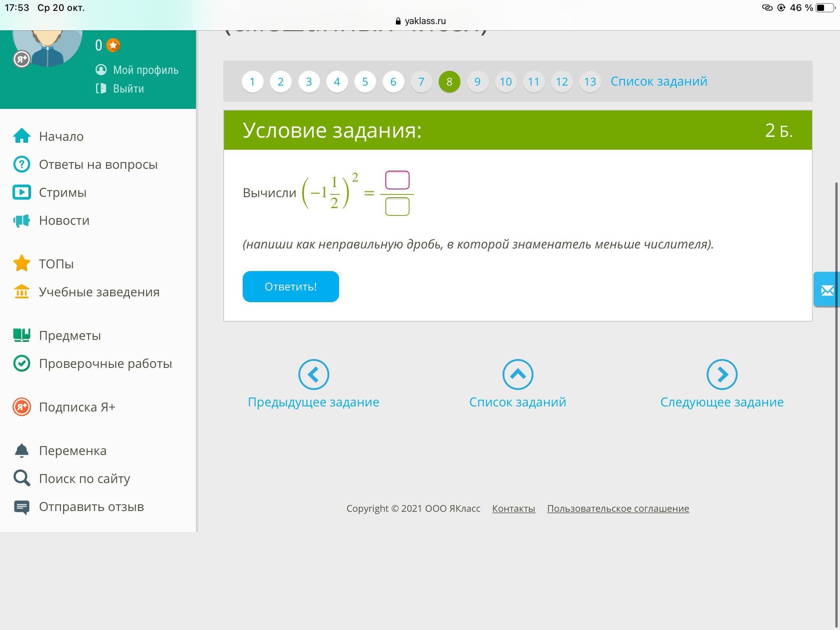Click the Стримы play icon
The image size is (840, 630).
click(22, 192)
